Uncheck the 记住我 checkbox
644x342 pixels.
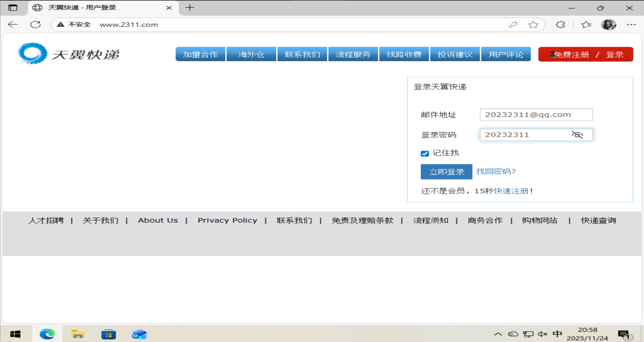click(425, 153)
